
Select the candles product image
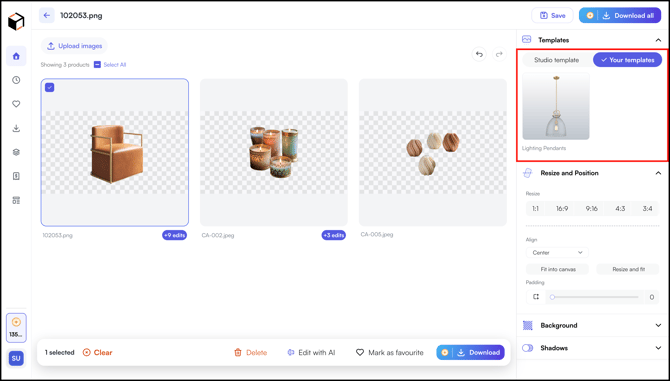pos(274,152)
